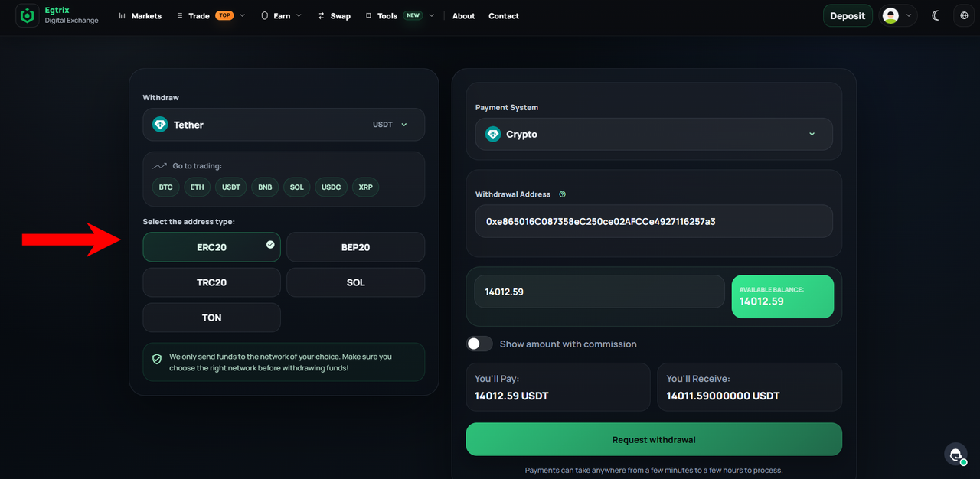
Task: Click the Go to trading chart icon
Action: click(x=159, y=166)
